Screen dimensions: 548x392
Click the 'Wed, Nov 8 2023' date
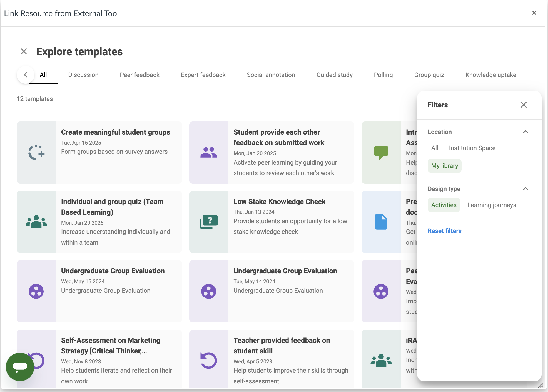pyautogui.click(x=81, y=361)
